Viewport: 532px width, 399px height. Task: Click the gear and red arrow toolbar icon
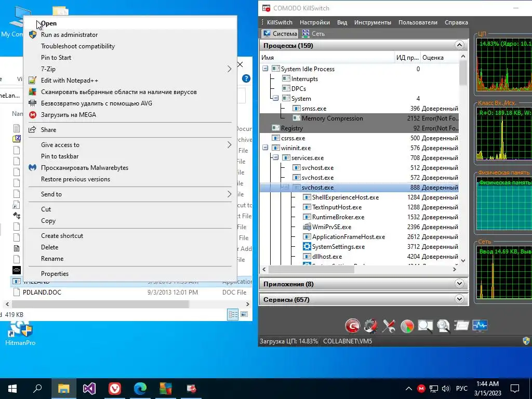click(371, 326)
